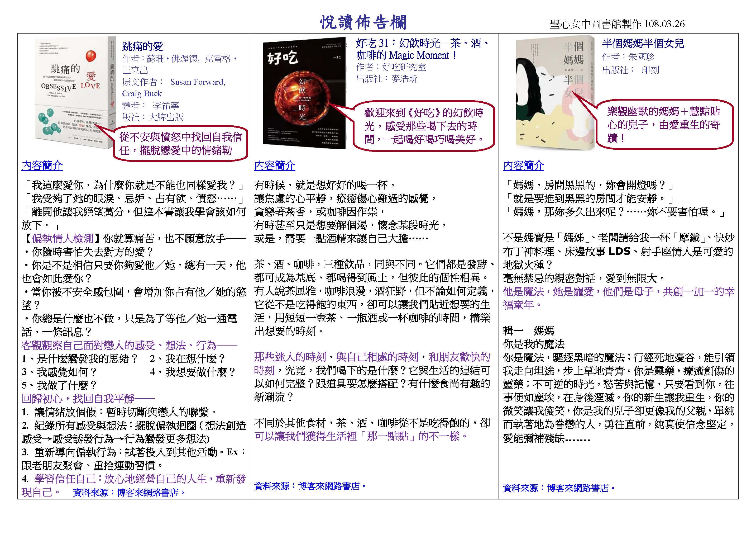Click 出版社： 印刻 publisher line
This screenshot has height=534, width=756.
(630, 70)
